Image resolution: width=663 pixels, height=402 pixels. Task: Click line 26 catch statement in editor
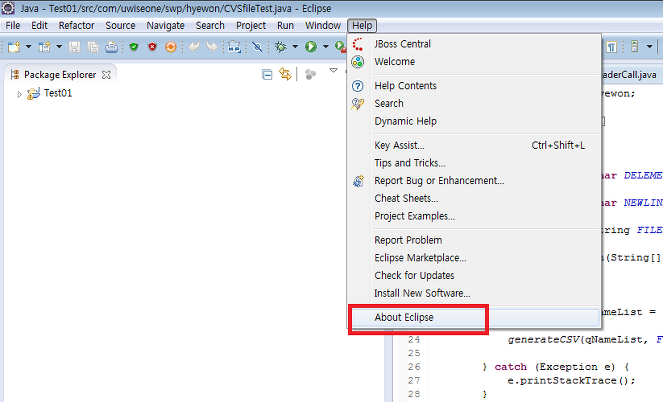(556, 367)
